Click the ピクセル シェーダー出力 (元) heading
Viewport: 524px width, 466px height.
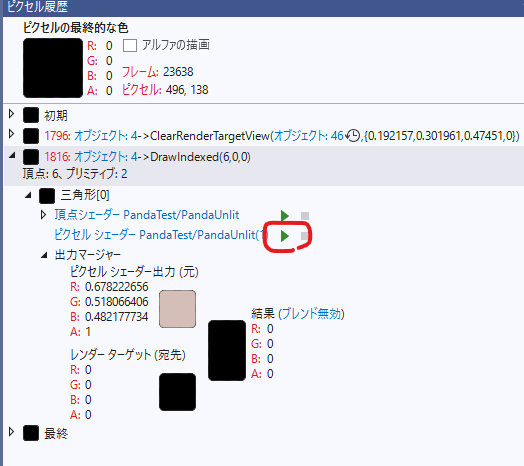click(134, 272)
